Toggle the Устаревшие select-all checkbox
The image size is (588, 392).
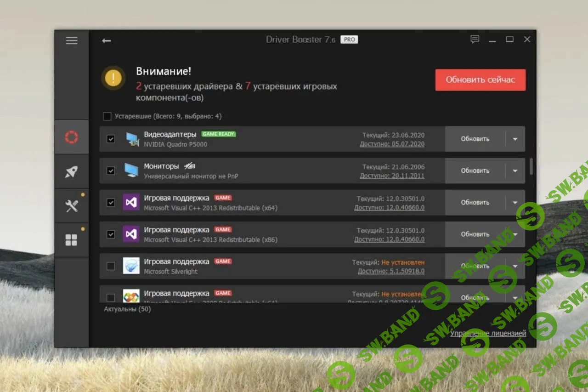click(107, 116)
